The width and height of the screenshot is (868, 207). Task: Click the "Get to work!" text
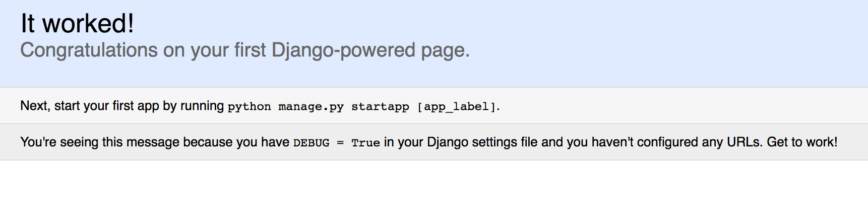[x=802, y=142]
